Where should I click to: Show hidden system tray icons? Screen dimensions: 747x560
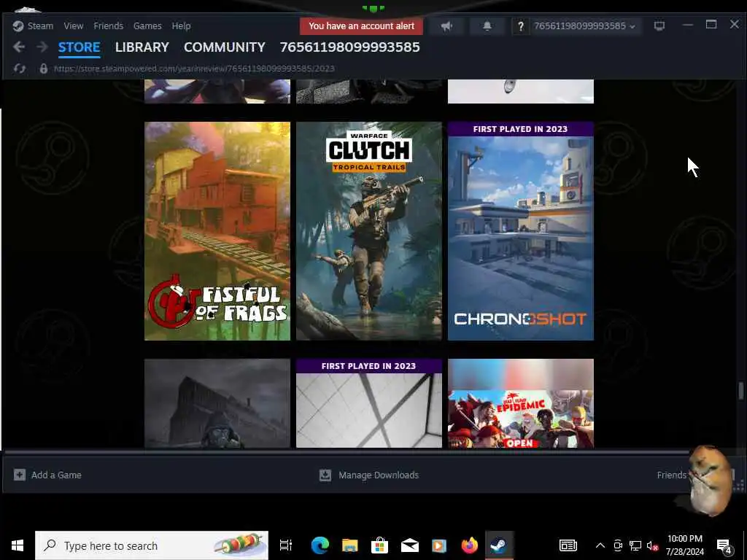pos(600,545)
